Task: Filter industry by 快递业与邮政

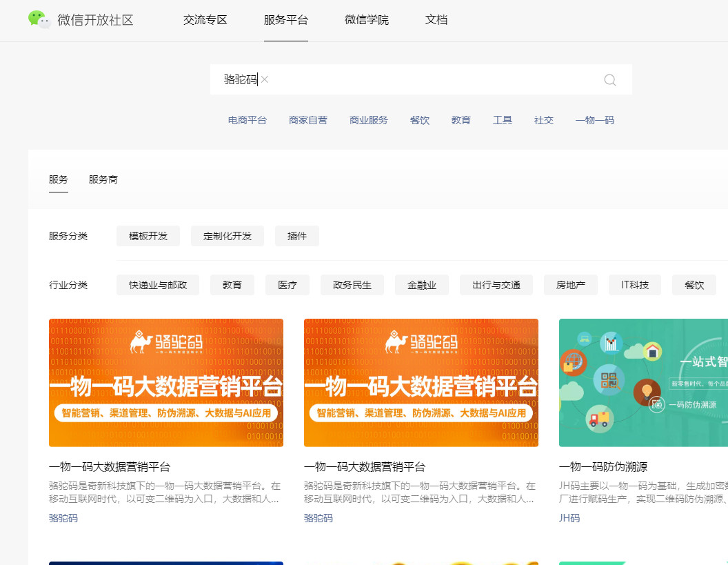Action: pyautogui.click(x=158, y=285)
